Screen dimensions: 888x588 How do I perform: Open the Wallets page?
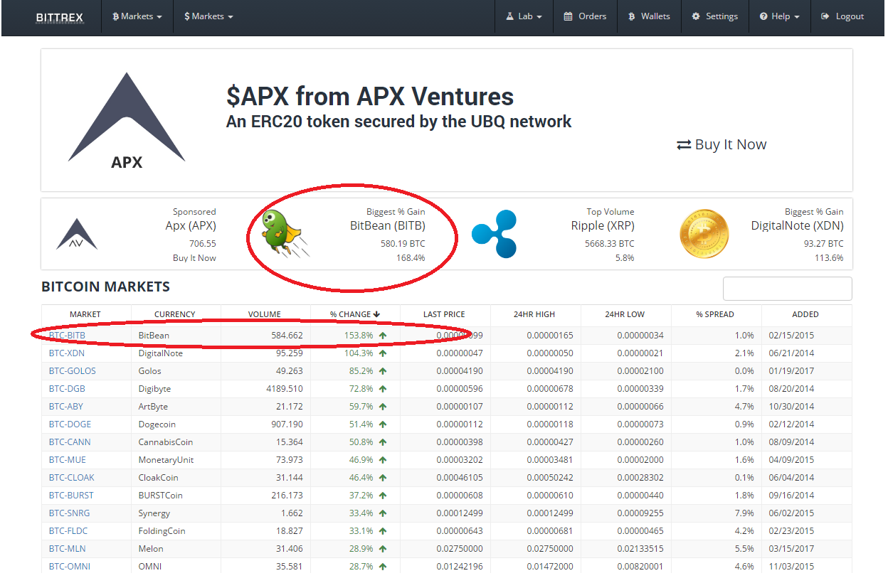tap(649, 16)
